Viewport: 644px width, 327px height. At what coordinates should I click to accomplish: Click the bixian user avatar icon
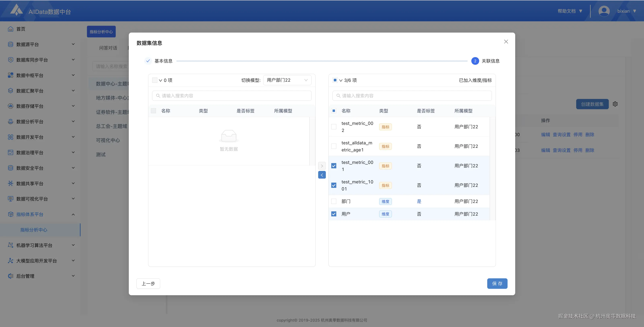[x=604, y=11]
